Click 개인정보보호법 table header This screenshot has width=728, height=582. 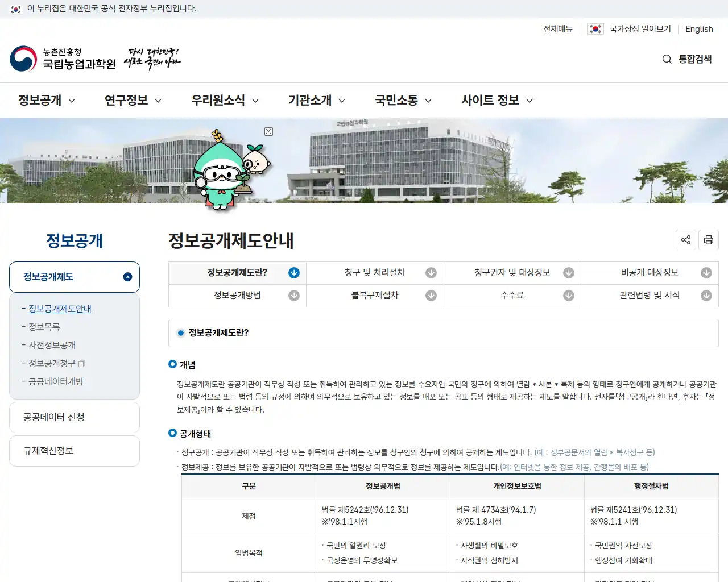[517, 486]
